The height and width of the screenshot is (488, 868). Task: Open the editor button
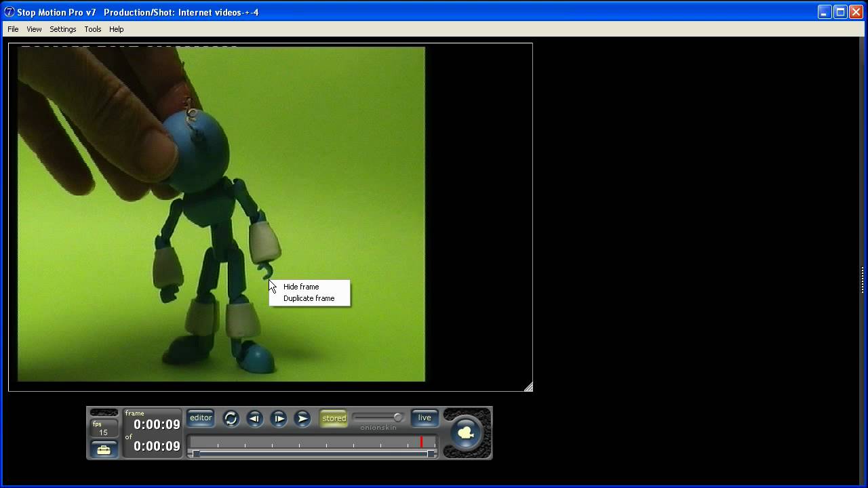(201, 418)
